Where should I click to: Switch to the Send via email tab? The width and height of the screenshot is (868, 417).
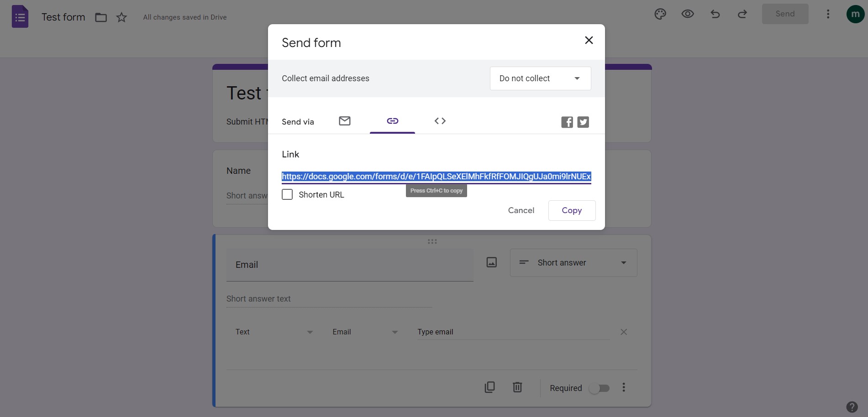pyautogui.click(x=345, y=121)
